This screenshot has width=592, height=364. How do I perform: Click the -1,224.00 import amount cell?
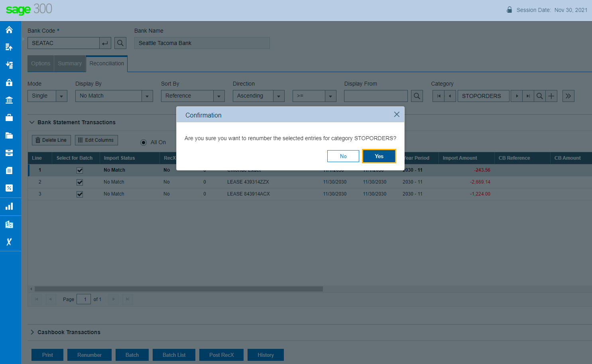(480, 194)
